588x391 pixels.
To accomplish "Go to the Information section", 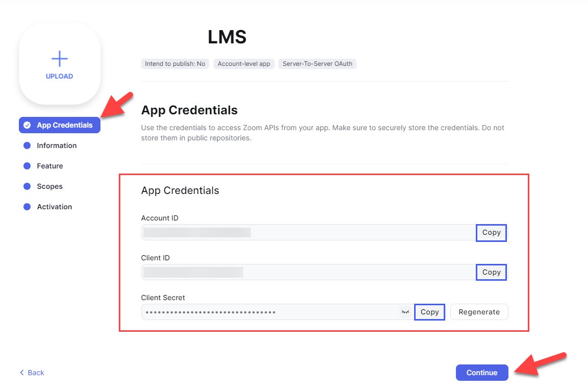I will [x=57, y=145].
